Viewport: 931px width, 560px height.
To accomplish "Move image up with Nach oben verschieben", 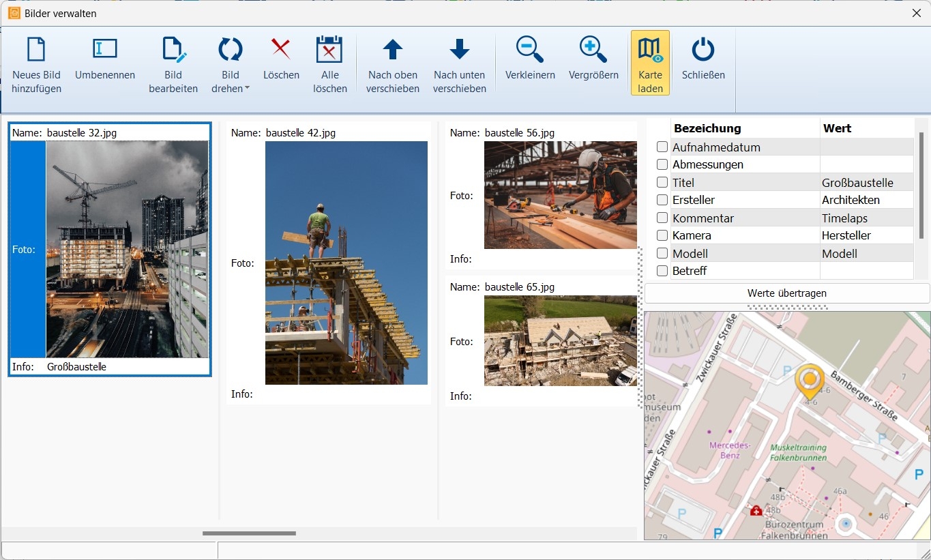I will [392, 50].
